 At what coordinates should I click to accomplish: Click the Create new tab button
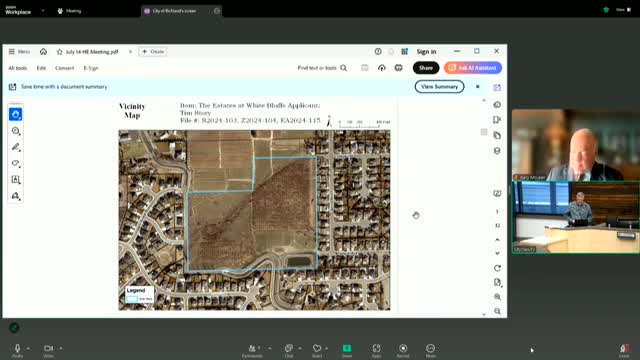[x=153, y=52]
